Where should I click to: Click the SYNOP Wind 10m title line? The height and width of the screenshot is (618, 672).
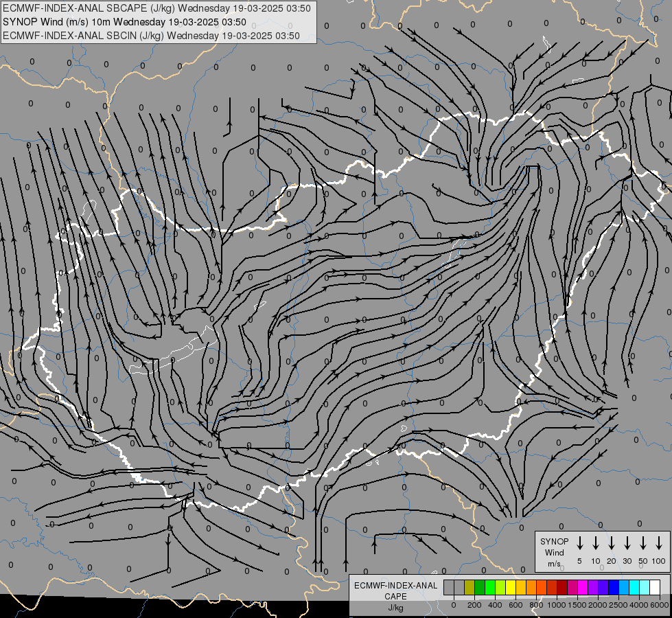124,22
